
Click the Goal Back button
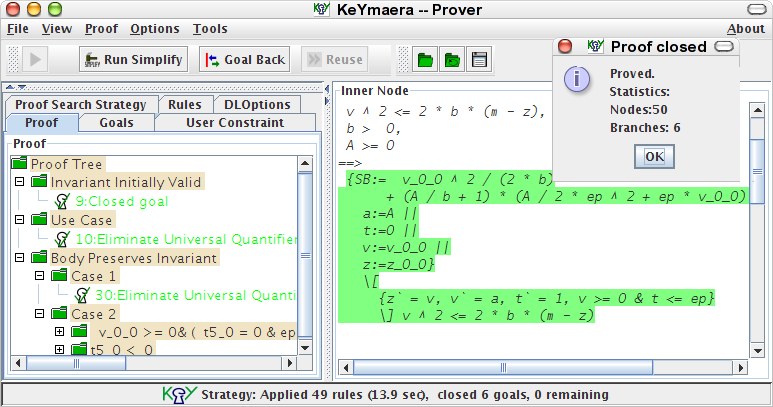[245, 60]
